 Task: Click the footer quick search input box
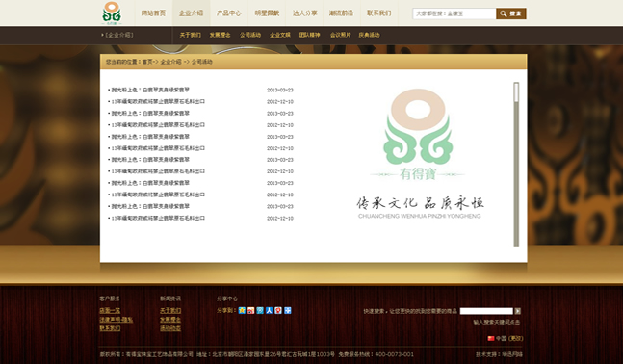tap(486, 311)
